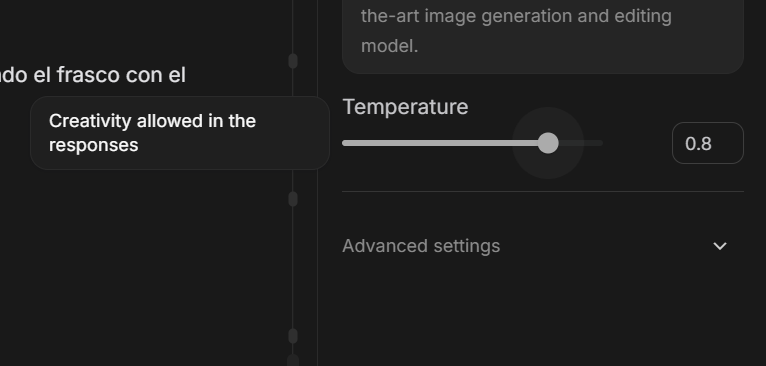Click the vertical conversation rail between the markers
This screenshot has width=766, height=366.
tap(293, 267)
